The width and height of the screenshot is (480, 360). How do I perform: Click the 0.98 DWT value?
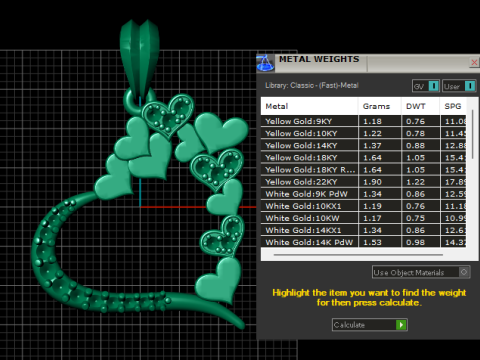click(x=415, y=242)
